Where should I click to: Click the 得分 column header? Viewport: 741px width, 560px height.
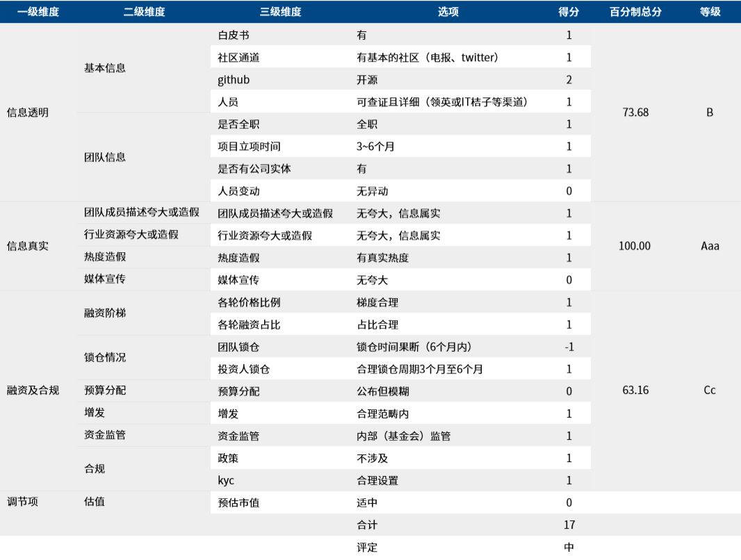(569, 12)
